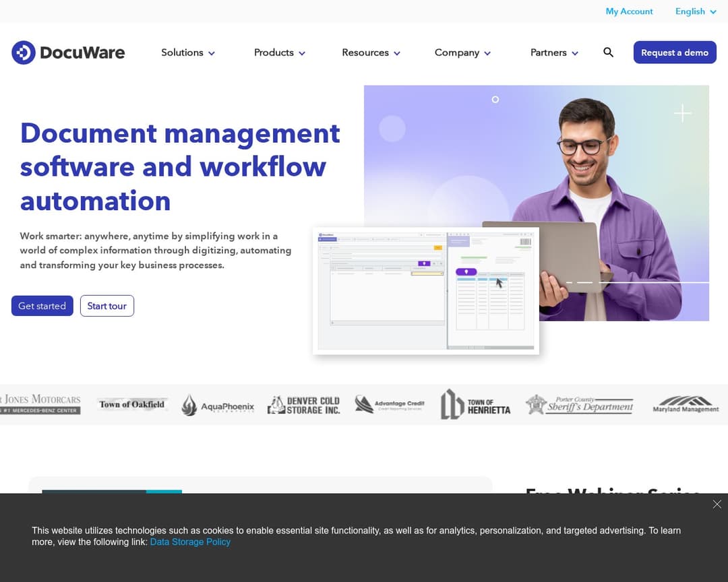This screenshot has height=582, width=728.
Task: Click Request a demo button
Action: [x=675, y=53]
